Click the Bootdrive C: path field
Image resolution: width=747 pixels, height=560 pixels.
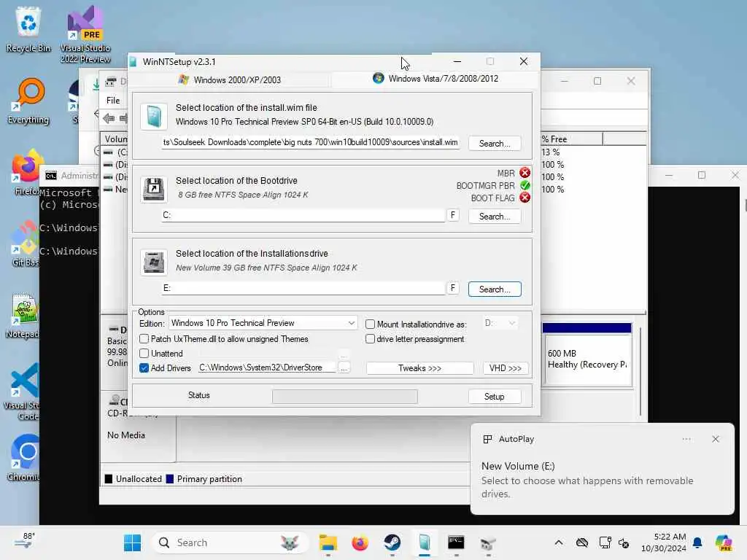tap(303, 215)
